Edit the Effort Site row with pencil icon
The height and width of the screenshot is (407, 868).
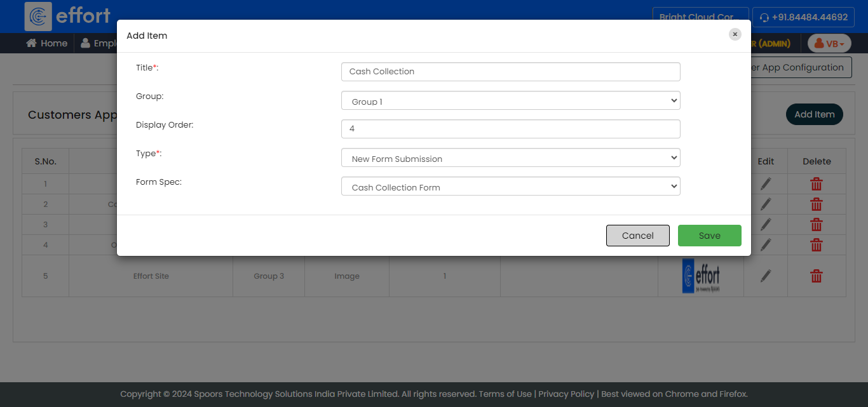point(766,276)
